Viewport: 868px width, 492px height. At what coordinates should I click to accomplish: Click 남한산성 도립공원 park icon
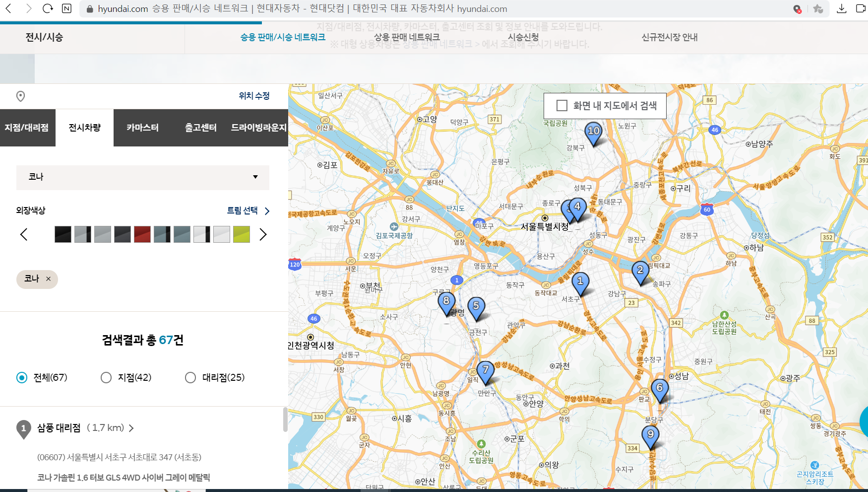pos(724,315)
